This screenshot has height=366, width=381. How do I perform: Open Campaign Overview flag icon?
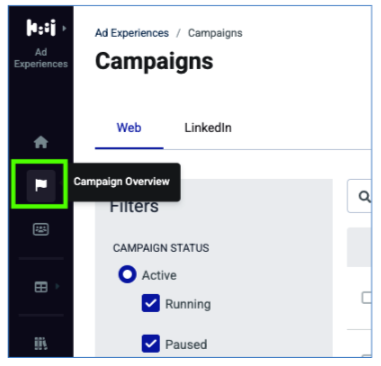[x=41, y=185]
